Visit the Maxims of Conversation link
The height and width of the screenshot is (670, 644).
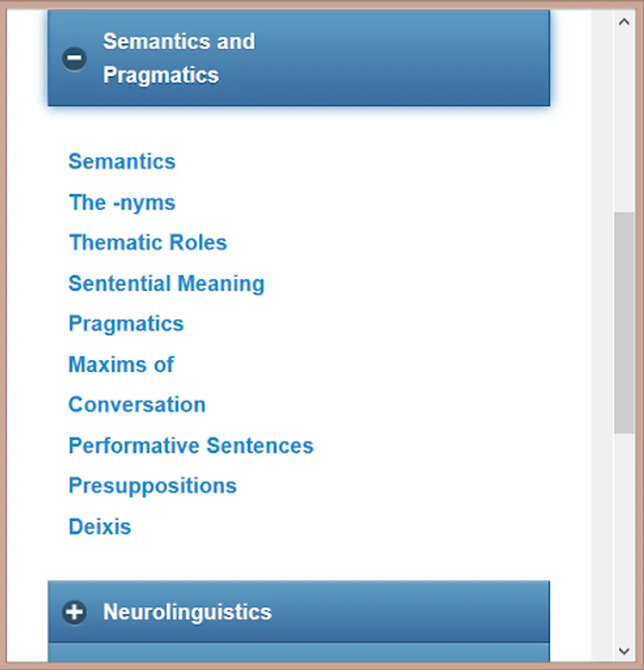tap(121, 365)
